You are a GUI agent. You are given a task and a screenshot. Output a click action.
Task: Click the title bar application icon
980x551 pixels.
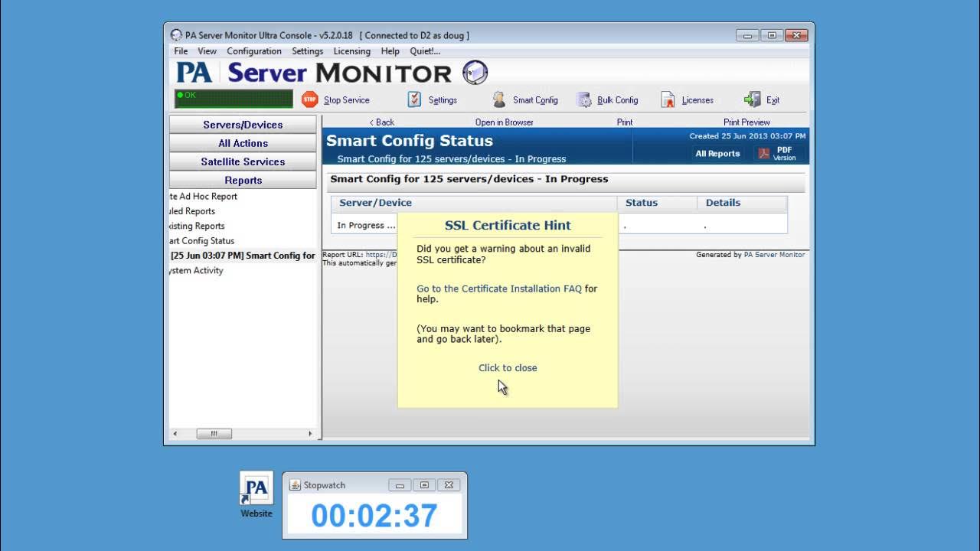[176, 35]
